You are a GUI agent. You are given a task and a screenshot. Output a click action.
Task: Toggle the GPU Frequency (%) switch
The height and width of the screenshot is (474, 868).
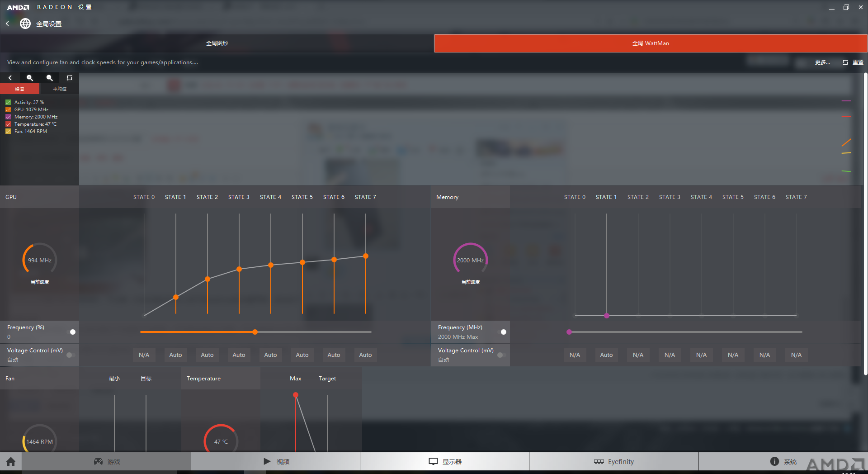pyautogui.click(x=71, y=332)
